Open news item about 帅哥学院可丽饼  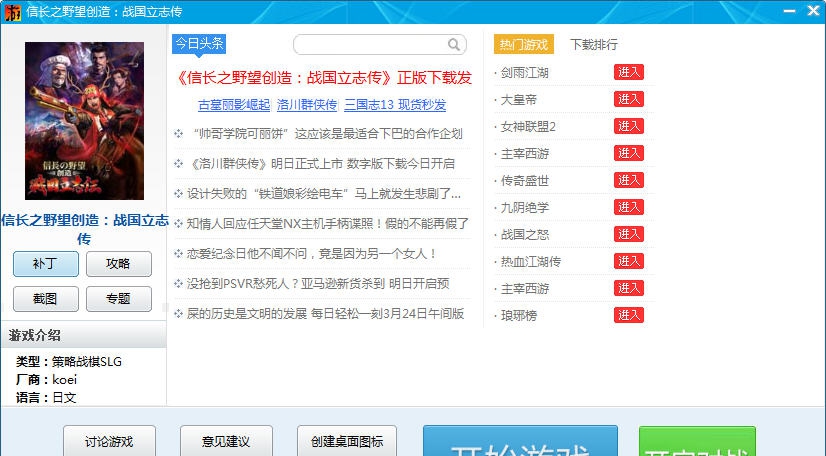click(x=327, y=134)
